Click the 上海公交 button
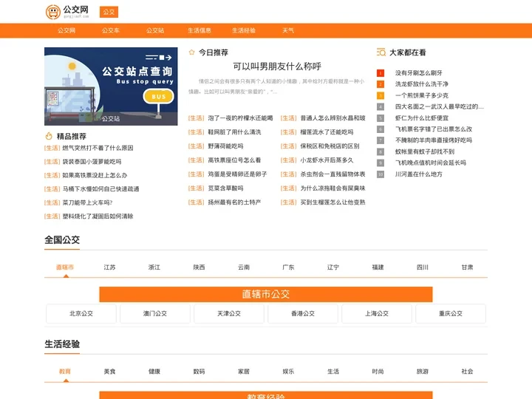532x399 pixels. [377, 313]
